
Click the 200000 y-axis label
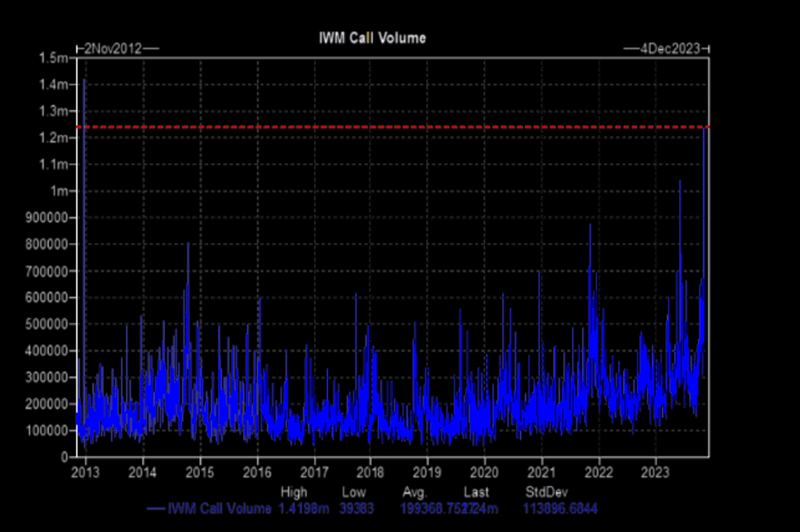point(47,404)
